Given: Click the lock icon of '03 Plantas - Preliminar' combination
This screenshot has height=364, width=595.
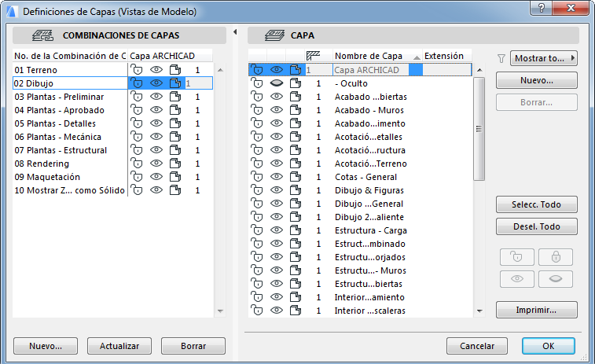Looking at the screenshot, I should click(x=137, y=97).
